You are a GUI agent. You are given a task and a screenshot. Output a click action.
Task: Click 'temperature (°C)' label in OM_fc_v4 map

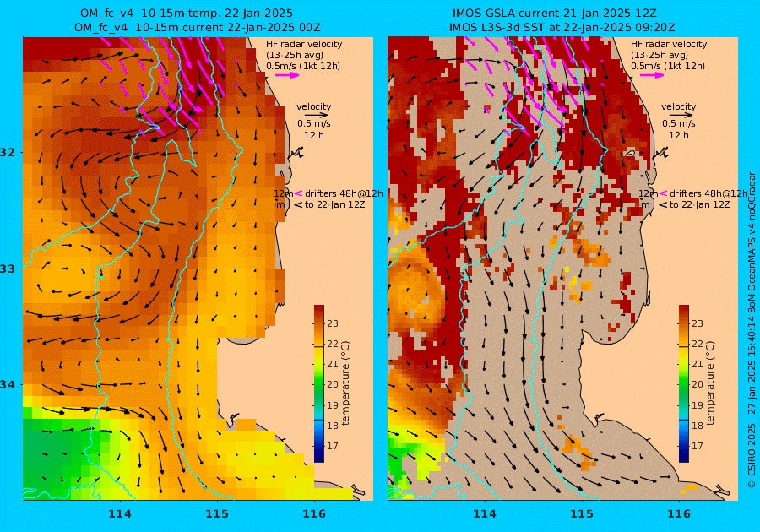(x=345, y=383)
